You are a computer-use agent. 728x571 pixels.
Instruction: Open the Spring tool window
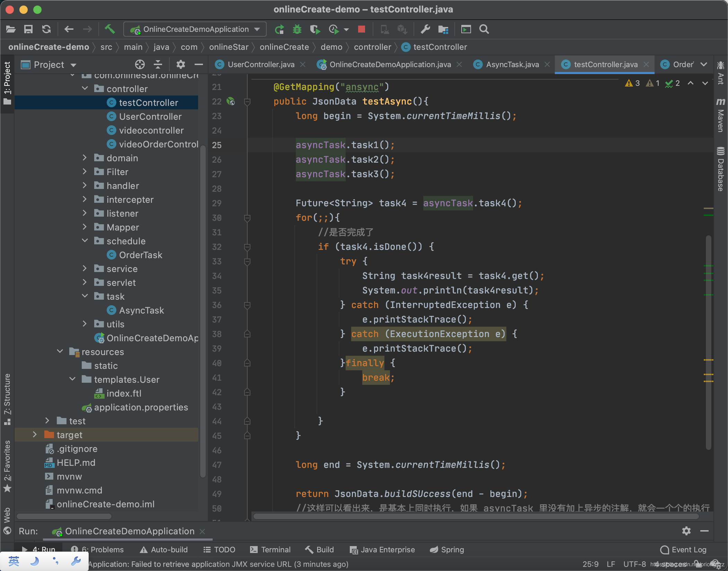(x=447, y=550)
